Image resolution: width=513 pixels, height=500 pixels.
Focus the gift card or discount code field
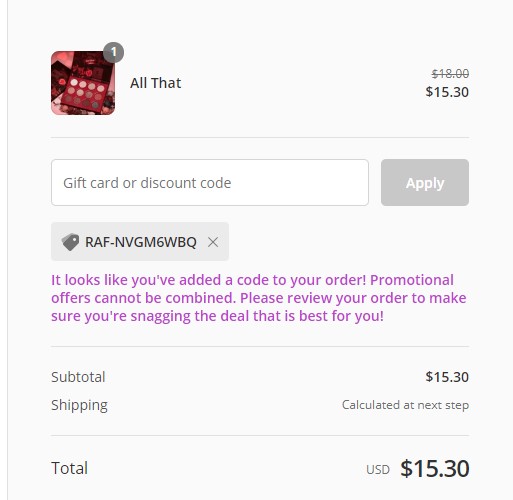[210, 182]
